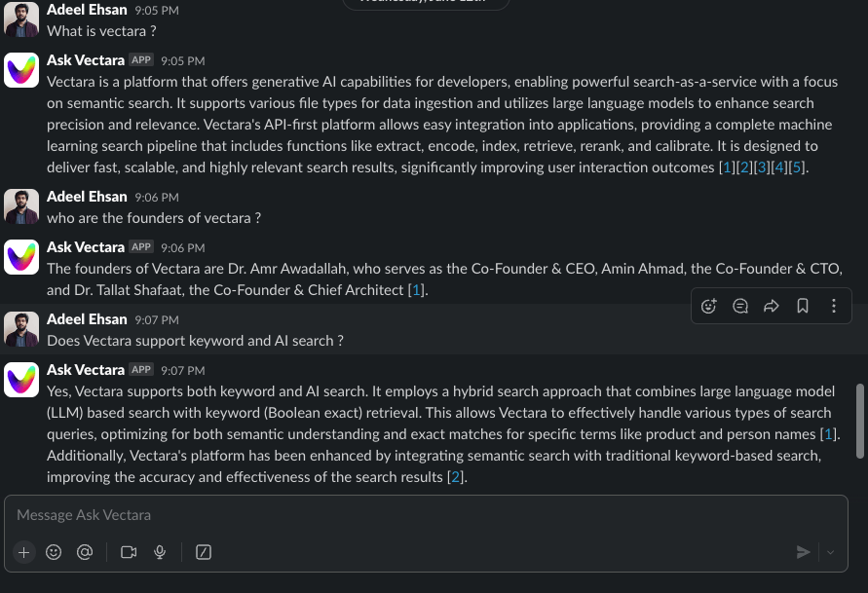This screenshot has height=593, width=868.
Task: Open citation [1] in the founders answer
Action: coord(416,290)
